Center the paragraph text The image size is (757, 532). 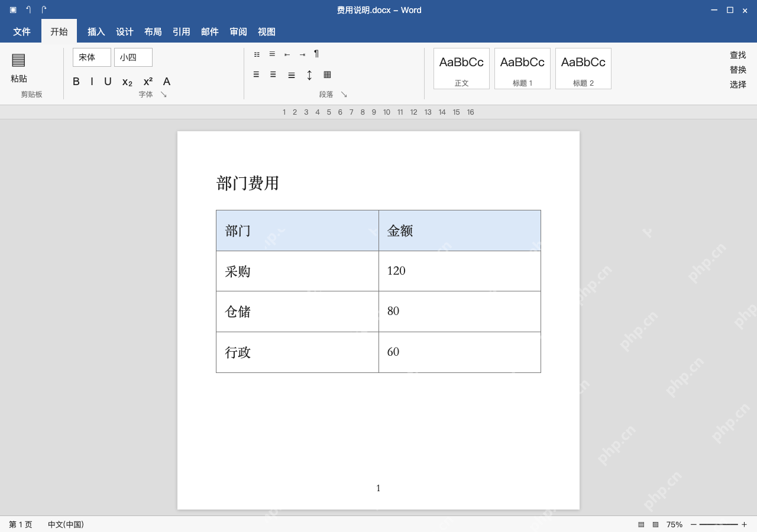(x=273, y=75)
